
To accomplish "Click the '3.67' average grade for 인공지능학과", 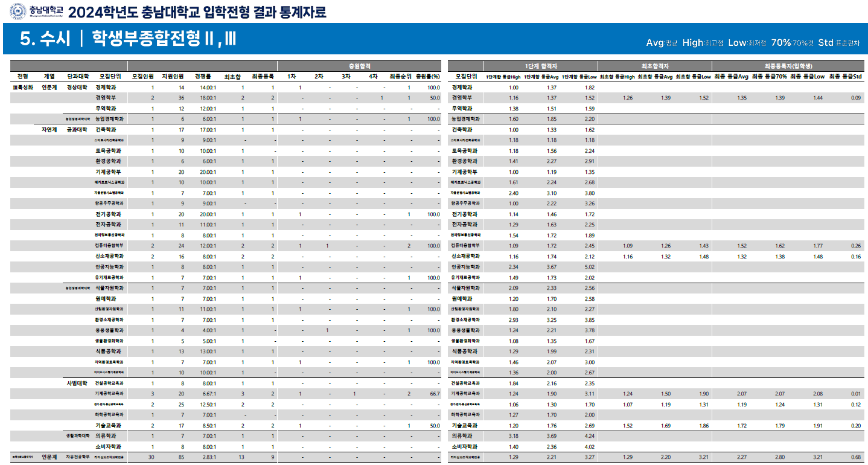I will pos(552,267).
